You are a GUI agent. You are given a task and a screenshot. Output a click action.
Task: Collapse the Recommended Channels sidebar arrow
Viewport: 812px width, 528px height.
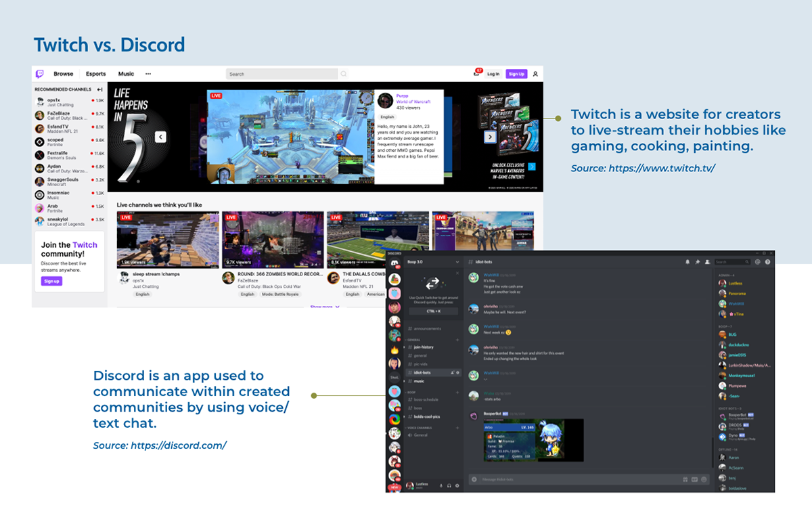pyautogui.click(x=99, y=89)
